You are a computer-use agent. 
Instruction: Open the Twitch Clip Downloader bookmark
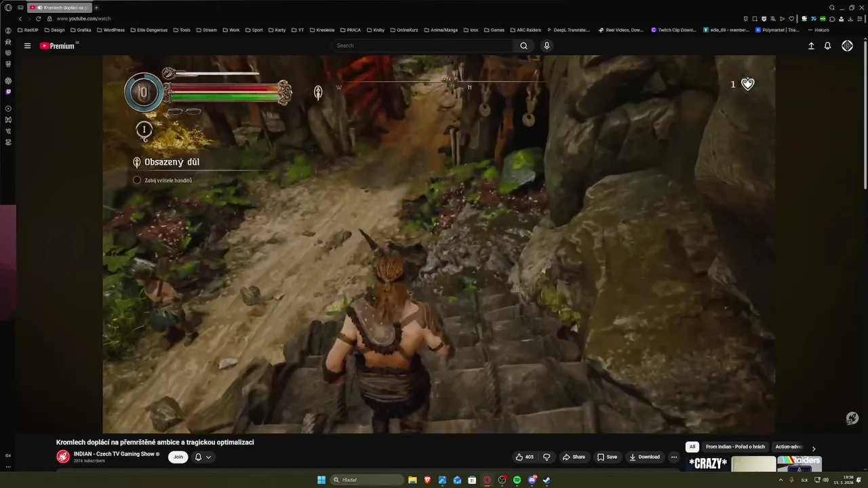point(674,30)
